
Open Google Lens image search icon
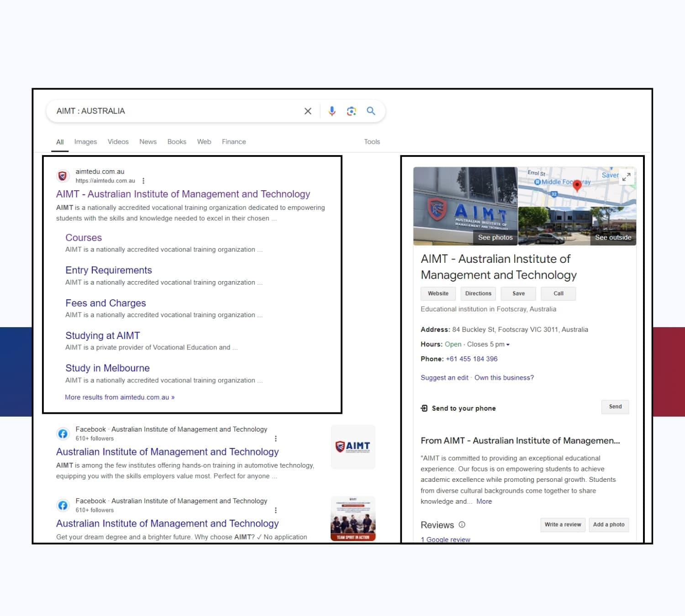pyautogui.click(x=351, y=111)
